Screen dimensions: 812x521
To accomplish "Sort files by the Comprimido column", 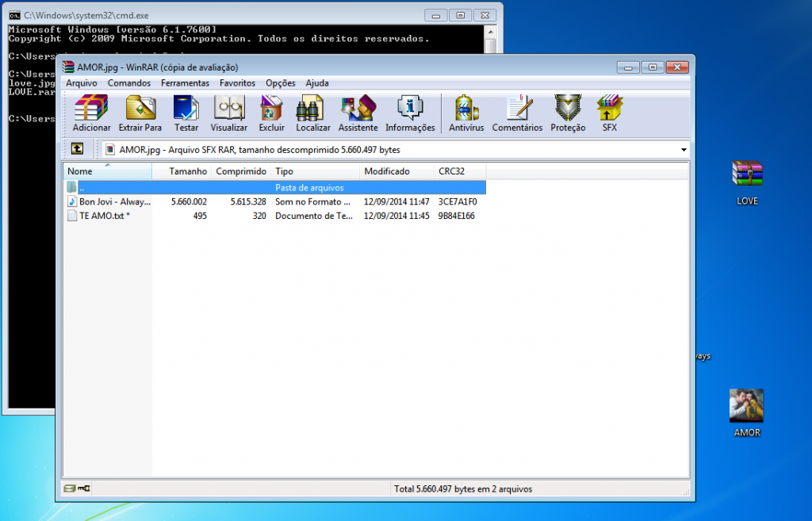I will point(241,171).
